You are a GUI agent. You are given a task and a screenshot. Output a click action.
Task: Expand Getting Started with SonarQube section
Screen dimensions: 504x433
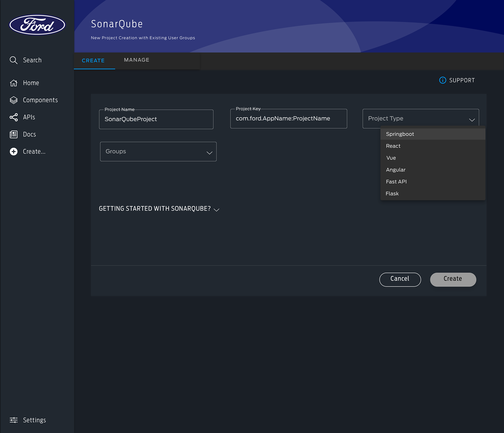pyautogui.click(x=159, y=209)
